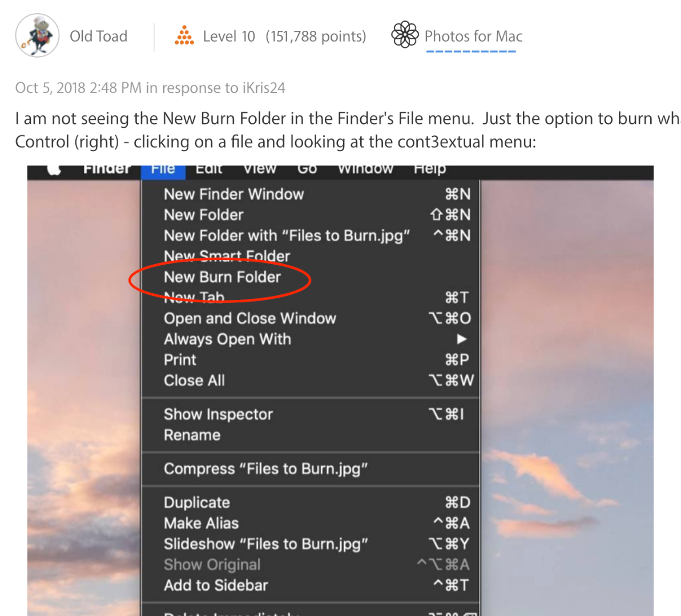Click the Apple logo in the menu bar

(54, 169)
